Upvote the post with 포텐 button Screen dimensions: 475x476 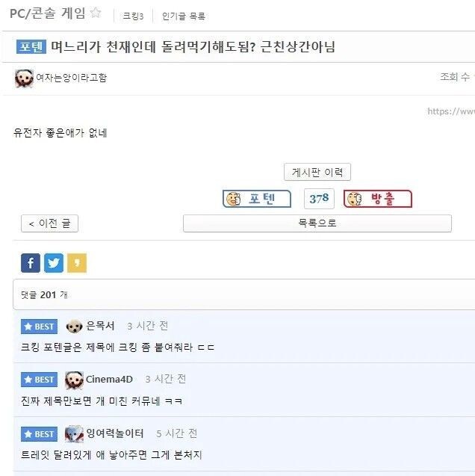coord(257,199)
